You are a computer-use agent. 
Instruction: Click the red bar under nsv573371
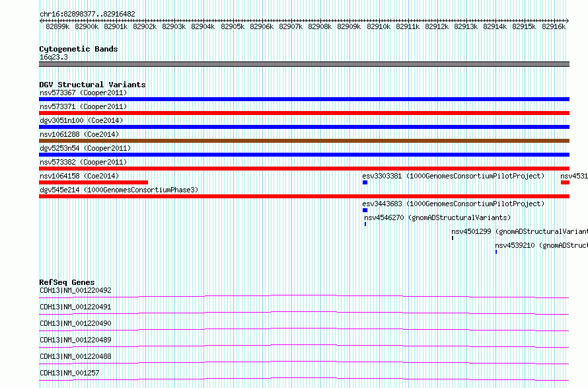[x=304, y=113]
